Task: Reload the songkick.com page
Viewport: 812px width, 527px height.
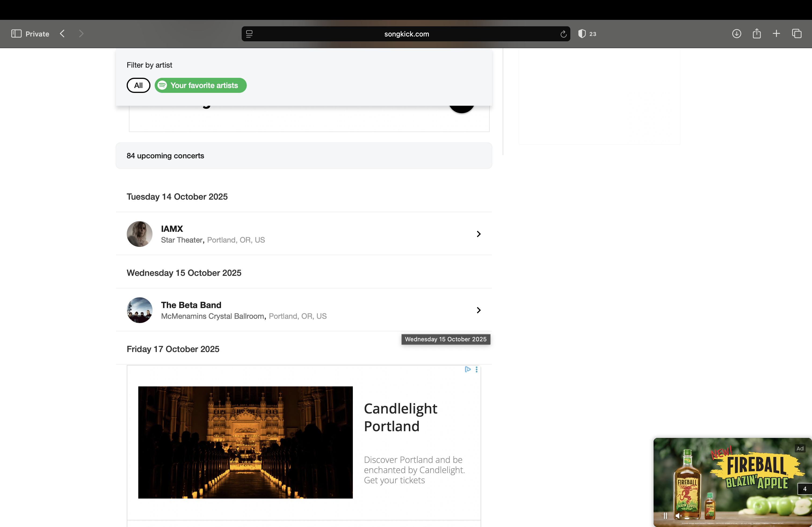Action: [563, 34]
